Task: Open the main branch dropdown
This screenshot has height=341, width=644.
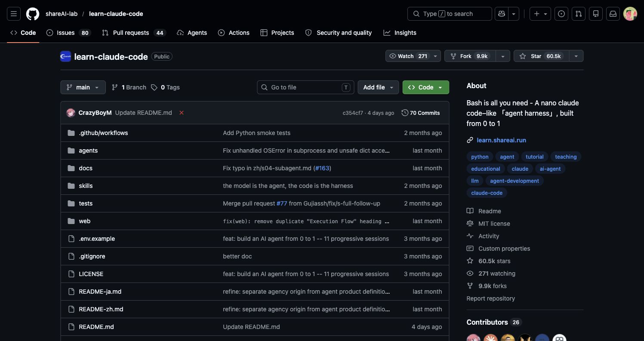Action: click(x=83, y=87)
